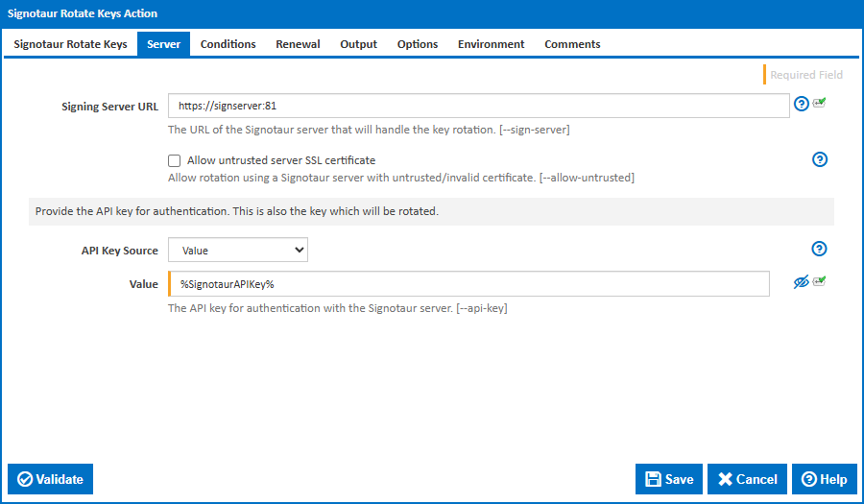This screenshot has width=864, height=504.
Task: Open help for Signing Server URL field
Action: (x=802, y=104)
